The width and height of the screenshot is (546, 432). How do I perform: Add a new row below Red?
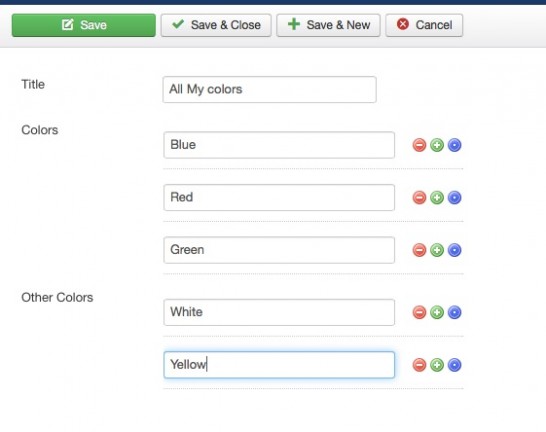tap(437, 197)
